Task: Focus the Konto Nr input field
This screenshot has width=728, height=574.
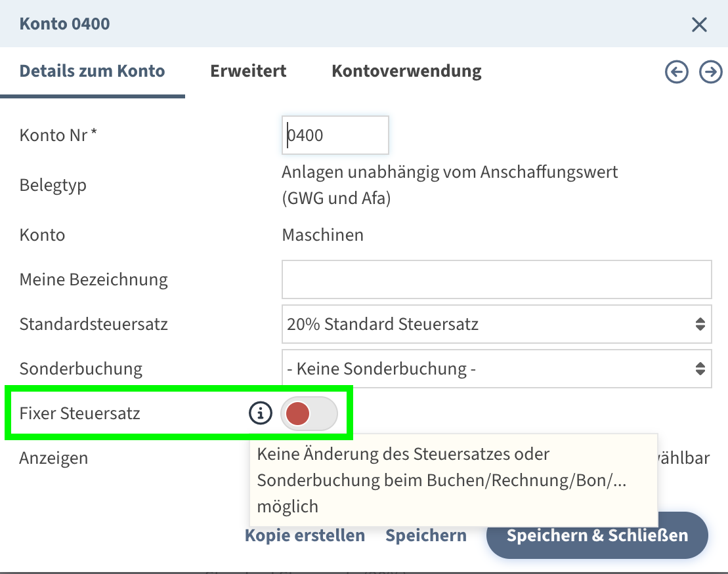Action: tap(335, 136)
